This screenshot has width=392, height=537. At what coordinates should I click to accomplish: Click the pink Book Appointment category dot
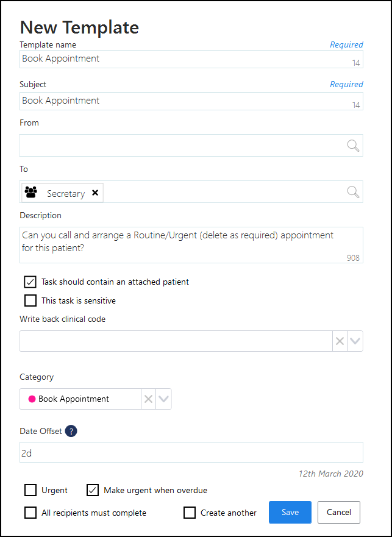pyautogui.click(x=32, y=399)
